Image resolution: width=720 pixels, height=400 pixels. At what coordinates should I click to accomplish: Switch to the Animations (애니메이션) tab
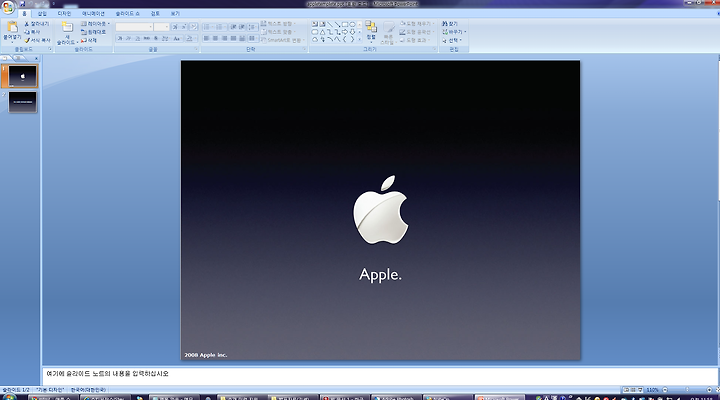click(93, 14)
